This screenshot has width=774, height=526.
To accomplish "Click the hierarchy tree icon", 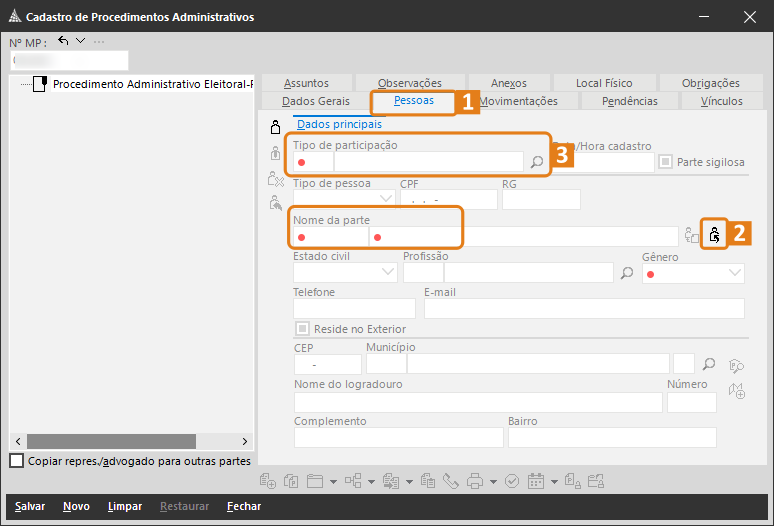I will tap(353, 481).
